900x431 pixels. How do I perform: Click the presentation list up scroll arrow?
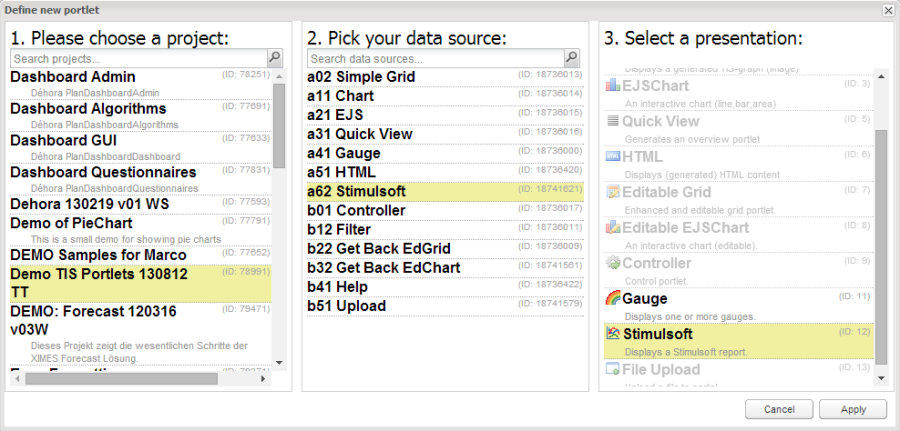[x=881, y=76]
